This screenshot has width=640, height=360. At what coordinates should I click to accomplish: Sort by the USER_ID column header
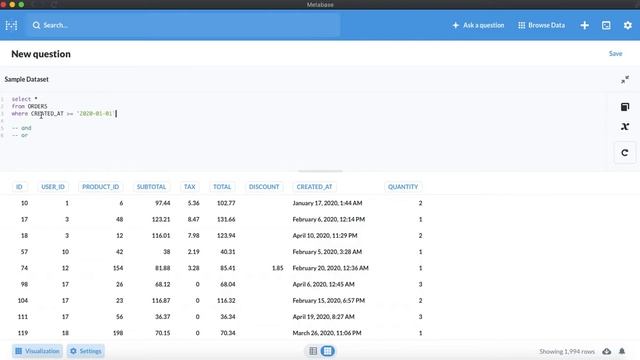53,187
